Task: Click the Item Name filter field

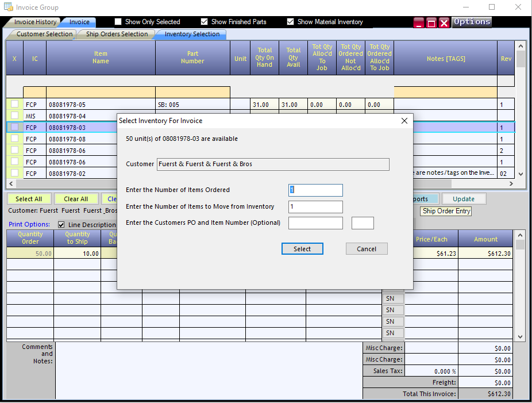Action: coord(101,92)
